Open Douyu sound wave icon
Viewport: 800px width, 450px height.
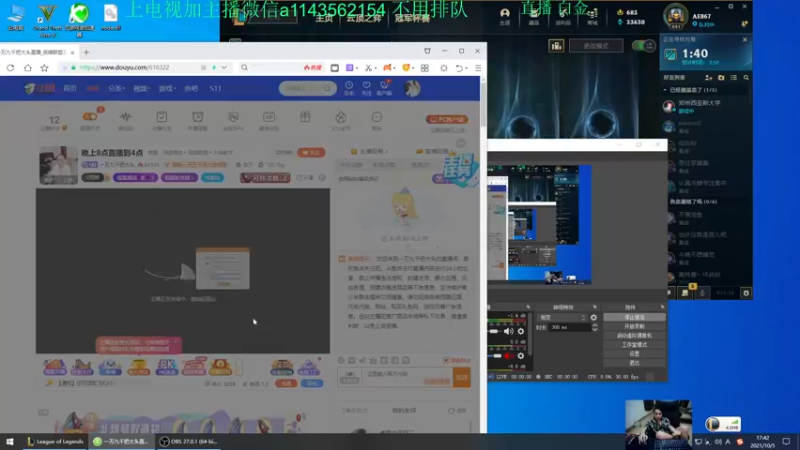pos(126,117)
